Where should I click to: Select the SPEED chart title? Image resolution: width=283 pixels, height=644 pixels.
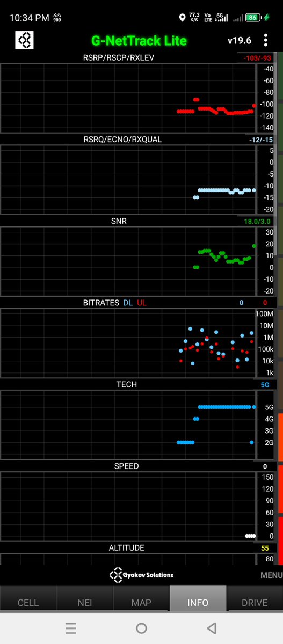pos(127,466)
